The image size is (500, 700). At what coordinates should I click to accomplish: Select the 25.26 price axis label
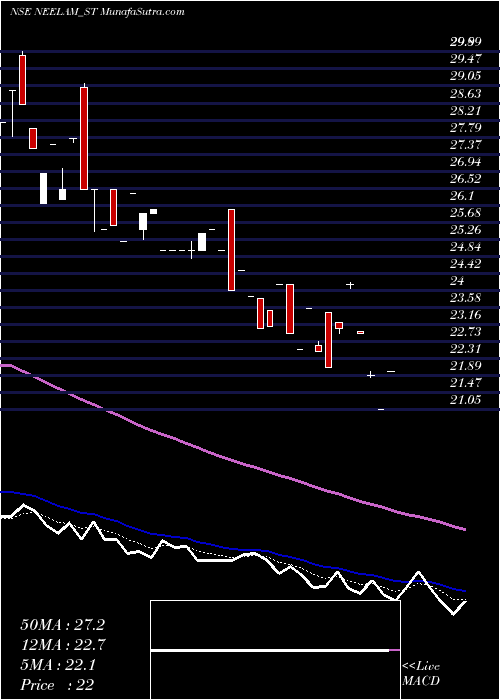[465, 230]
